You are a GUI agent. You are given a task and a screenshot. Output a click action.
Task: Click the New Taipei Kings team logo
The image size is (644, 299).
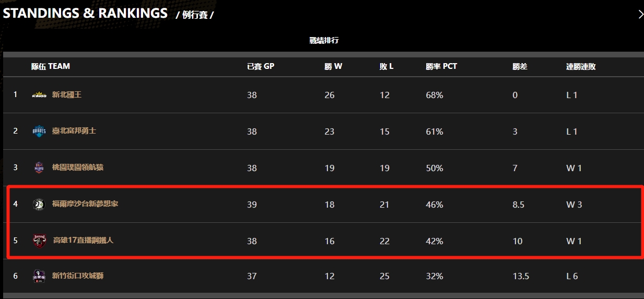[39, 94]
